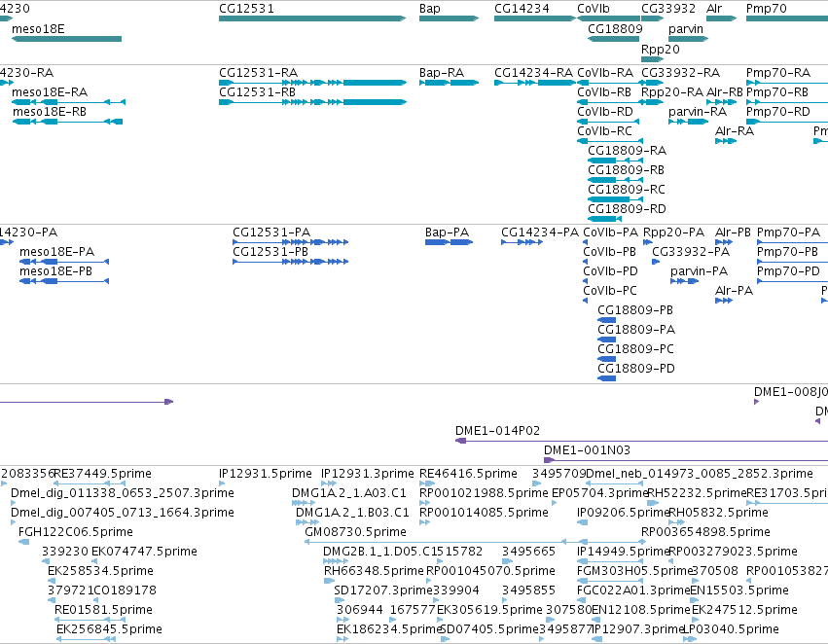Select protein Rpp20-PA
Viewport: 828px width, 644px height.
click(x=674, y=233)
